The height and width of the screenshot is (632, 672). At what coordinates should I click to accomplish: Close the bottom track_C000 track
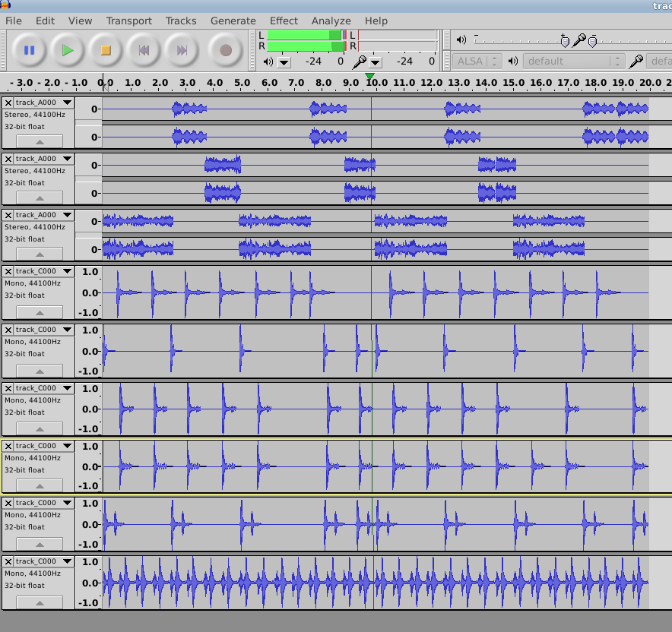click(8, 561)
